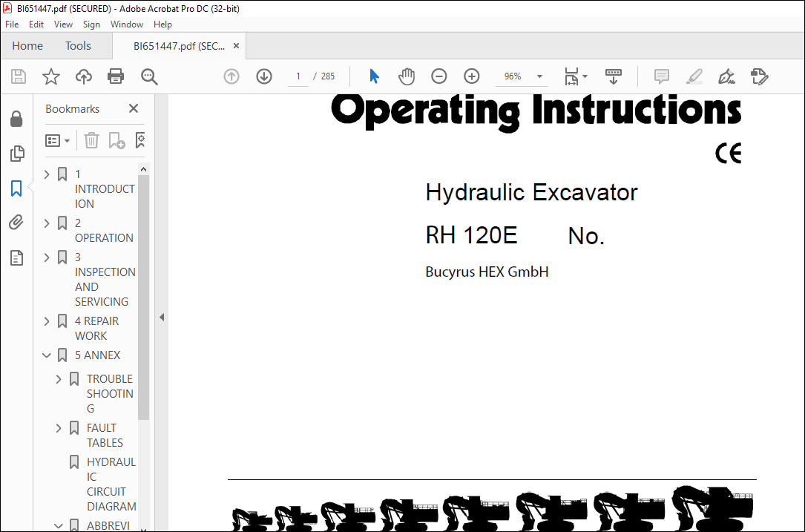Screen dimensions: 805x532
Task: Click the page number input field
Action: tap(298, 76)
